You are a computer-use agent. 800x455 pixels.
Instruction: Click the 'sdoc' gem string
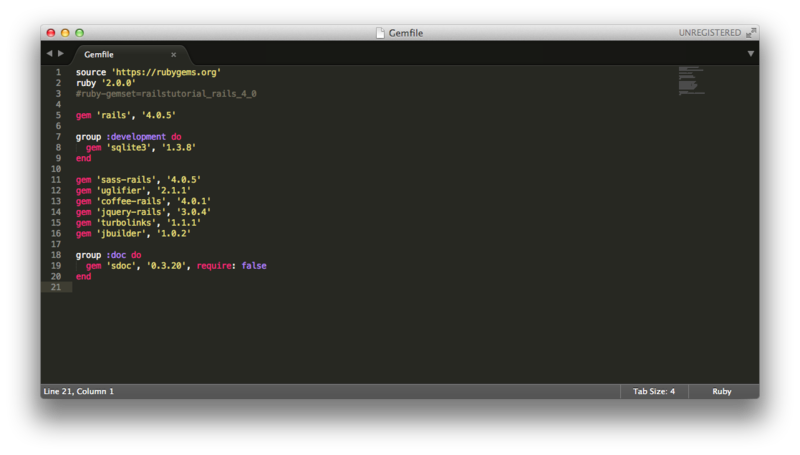point(121,265)
